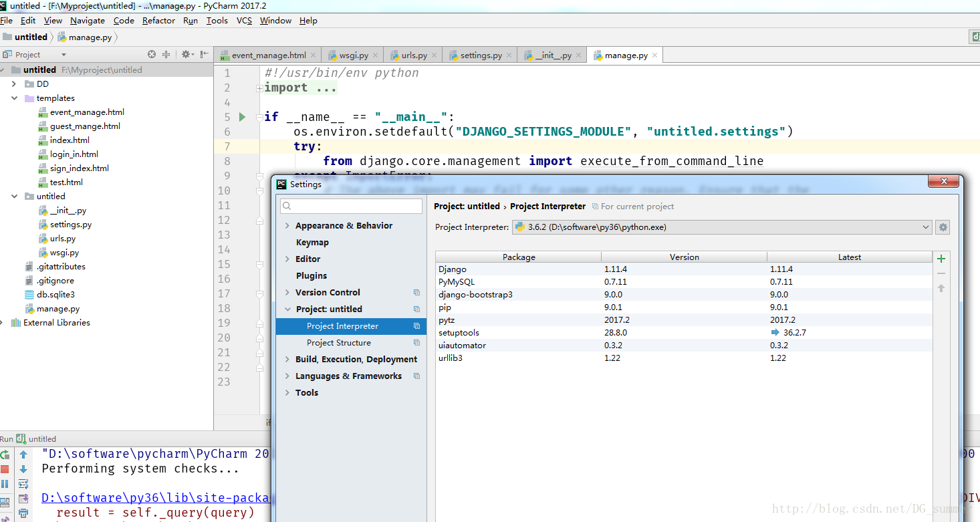This screenshot has height=522, width=980.
Task: Click the upgrade package arrow icon
Action: pyautogui.click(x=941, y=288)
